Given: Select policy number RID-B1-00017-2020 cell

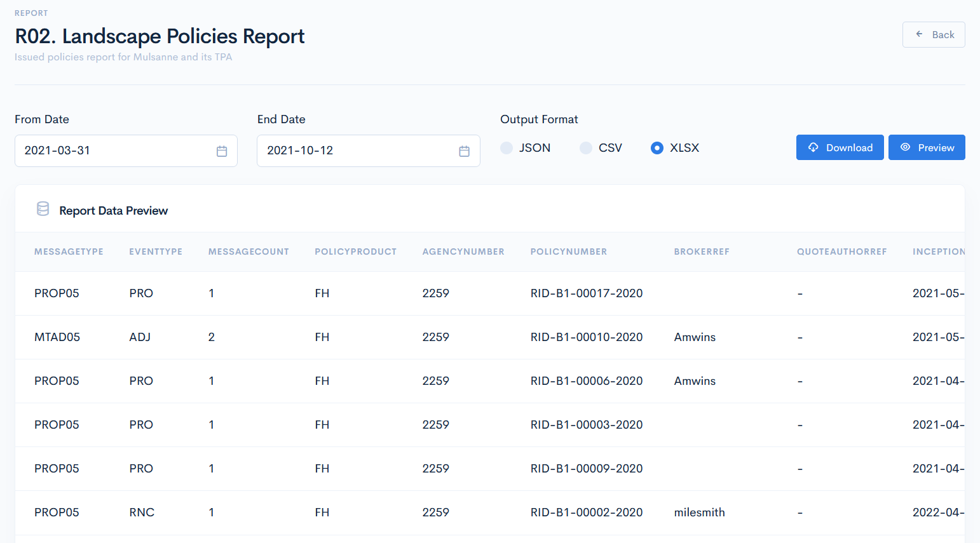Looking at the screenshot, I should pos(586,293).
